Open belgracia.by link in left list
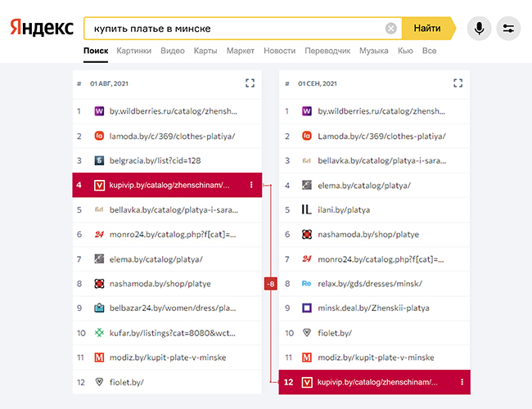The height and width of the screenshot is (409, 532). 155,160
